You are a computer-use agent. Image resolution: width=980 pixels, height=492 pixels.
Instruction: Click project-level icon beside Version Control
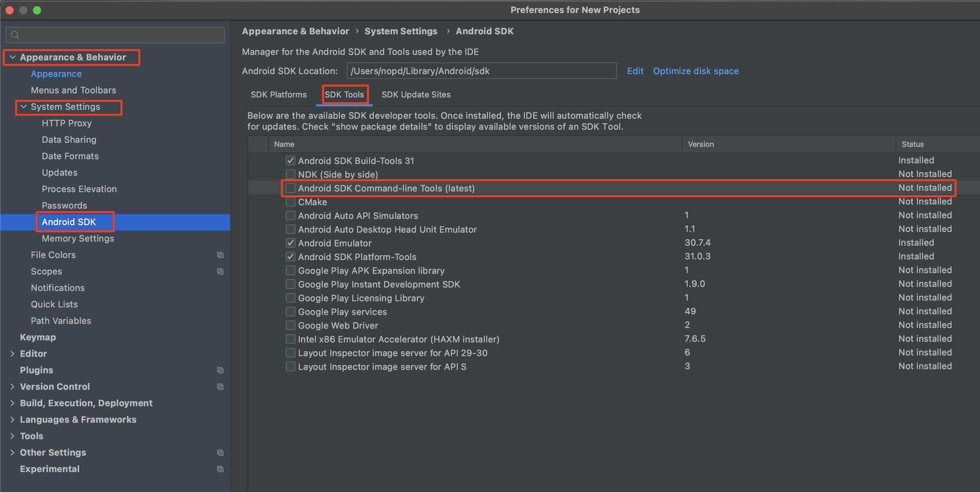click(220, 387)
